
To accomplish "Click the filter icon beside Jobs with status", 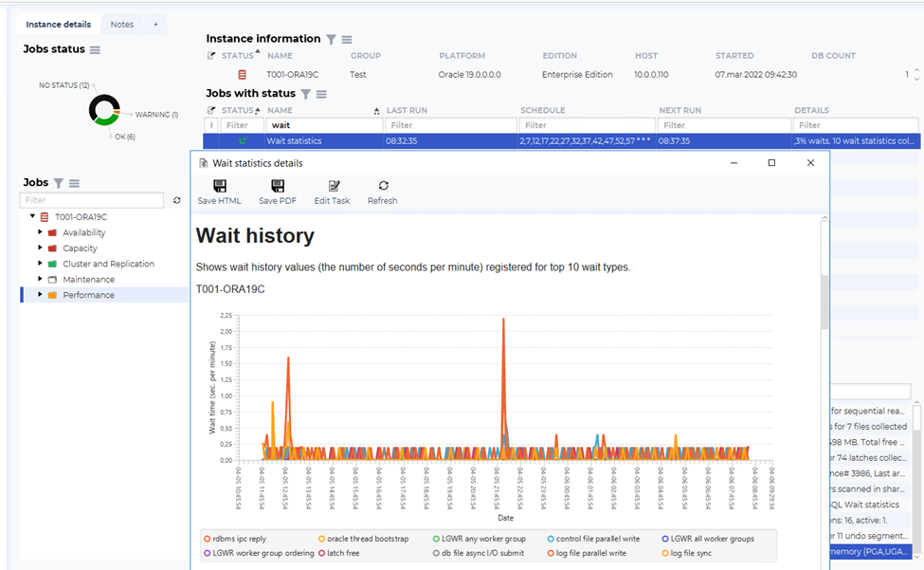I will pyautogui.click(x=306, y=94).
